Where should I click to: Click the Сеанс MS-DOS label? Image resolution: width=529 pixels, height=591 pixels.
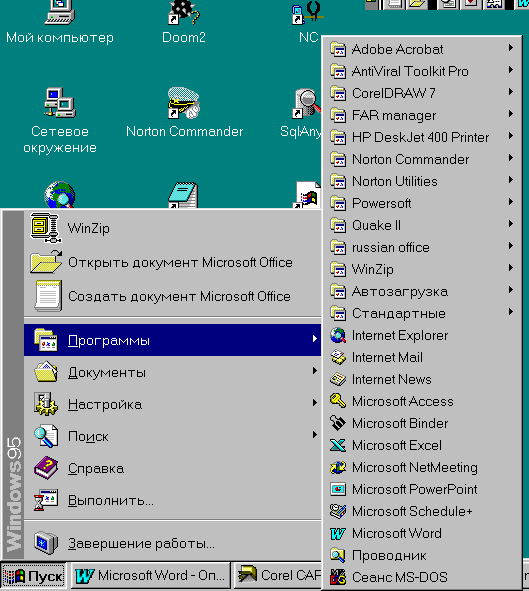(x=399, y=577)
